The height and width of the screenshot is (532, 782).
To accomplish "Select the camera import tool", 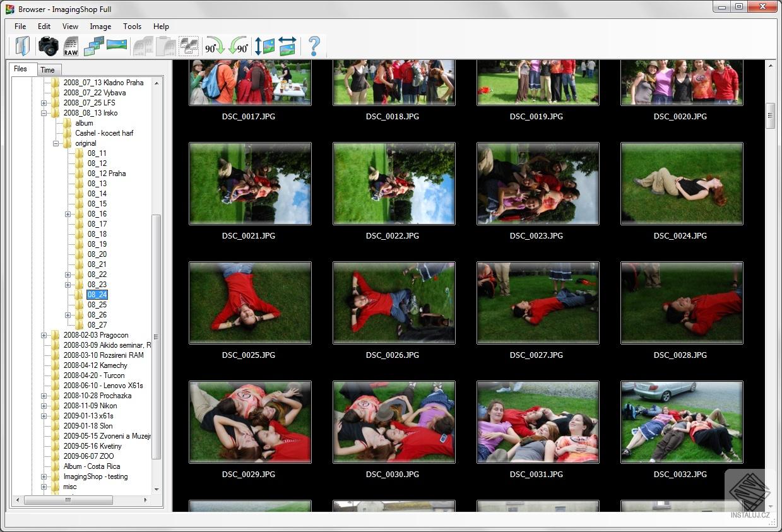I will [49, 46].
